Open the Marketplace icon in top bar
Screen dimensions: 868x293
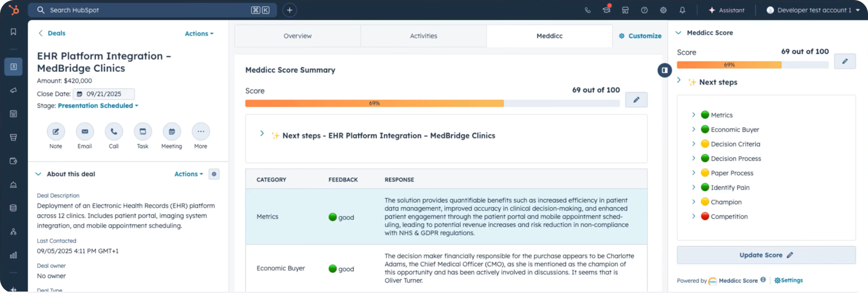coord(625,10)
